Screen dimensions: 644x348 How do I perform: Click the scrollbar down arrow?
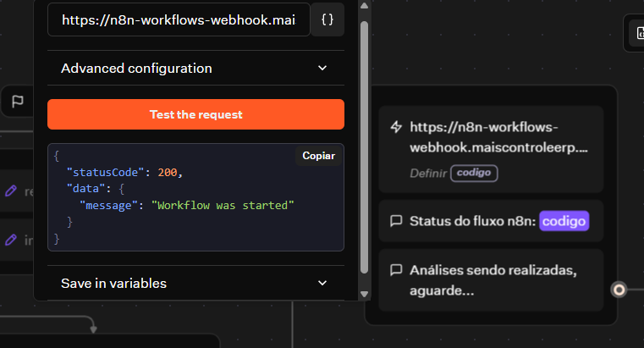click(365, 294)
